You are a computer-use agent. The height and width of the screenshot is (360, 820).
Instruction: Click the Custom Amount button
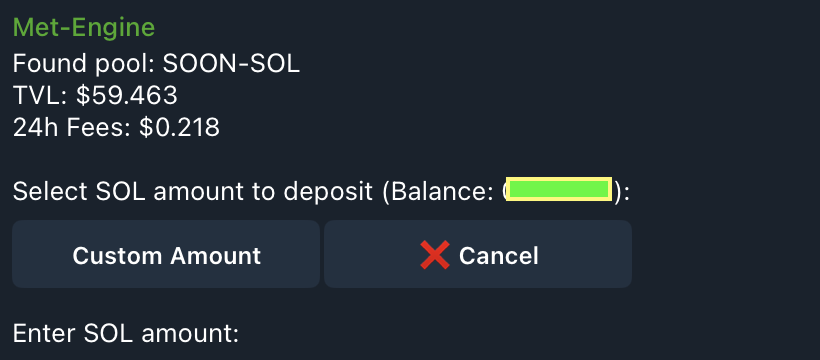pyautogui.click(x=166, y=254)
